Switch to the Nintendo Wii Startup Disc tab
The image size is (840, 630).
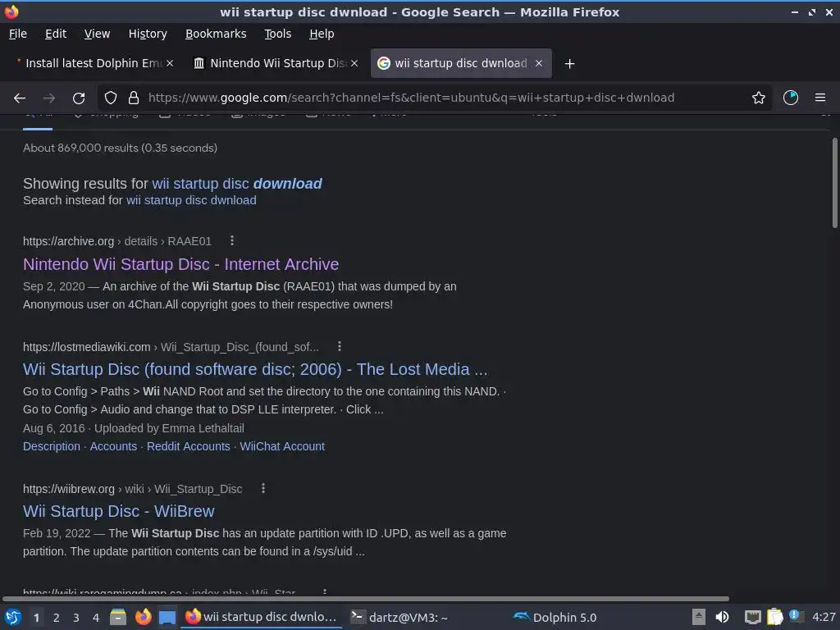276,63
